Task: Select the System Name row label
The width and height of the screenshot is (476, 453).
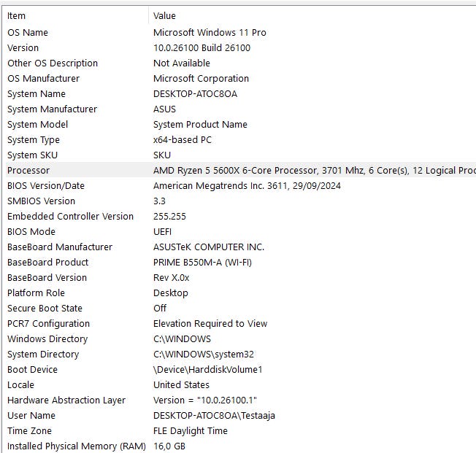Action: point(37,94)
